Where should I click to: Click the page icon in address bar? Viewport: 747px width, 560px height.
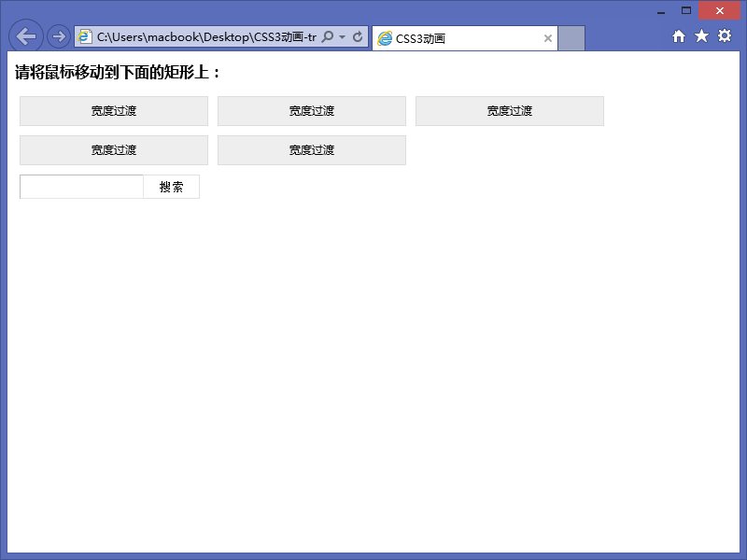click(85, 36)
